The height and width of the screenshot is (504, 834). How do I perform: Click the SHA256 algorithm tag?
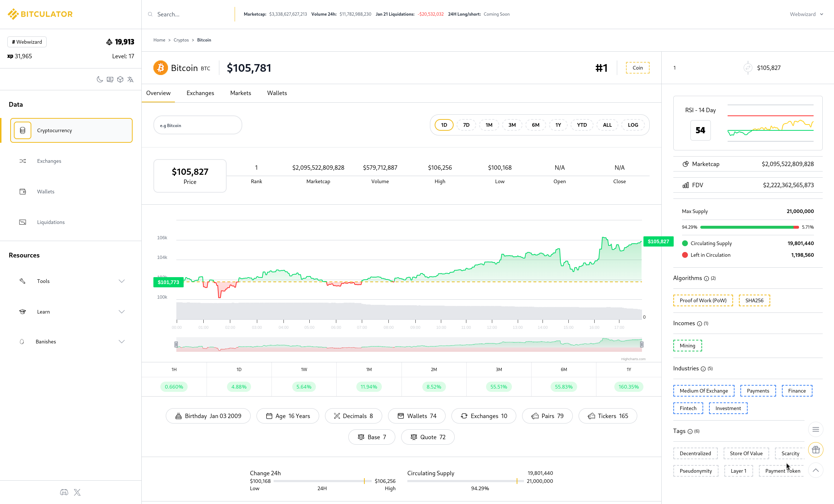754,300
